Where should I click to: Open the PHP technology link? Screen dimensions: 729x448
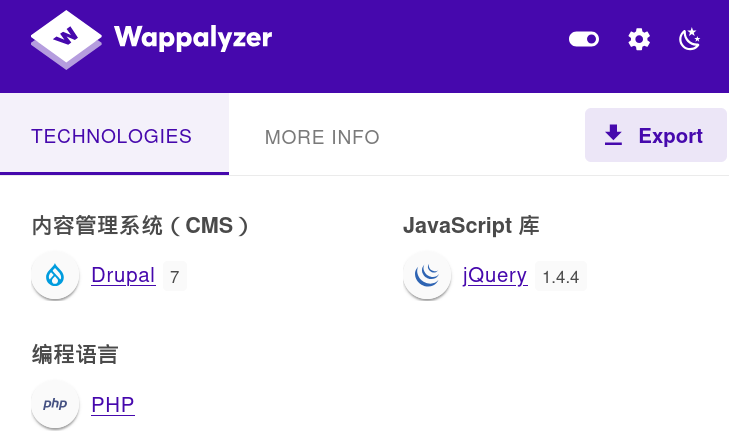click(x=112, y=405)
